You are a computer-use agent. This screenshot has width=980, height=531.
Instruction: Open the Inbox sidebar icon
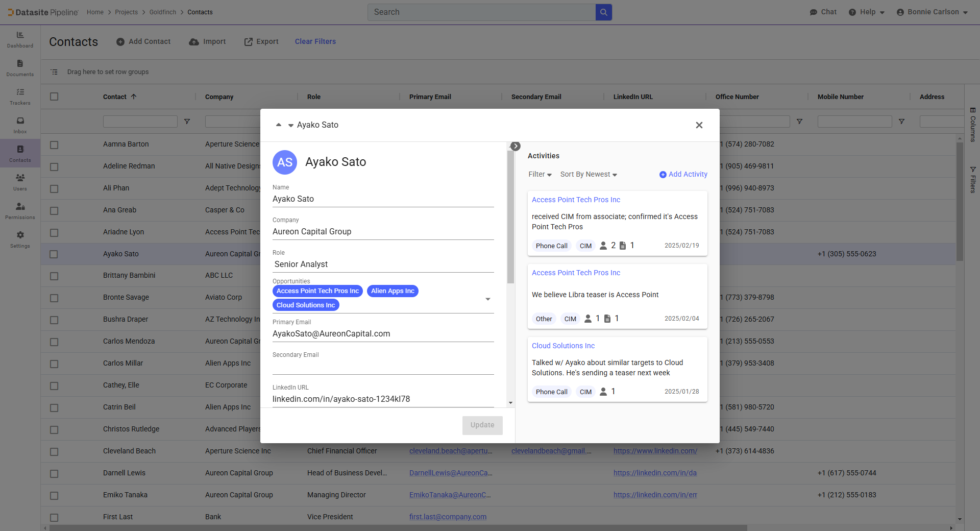20,125
